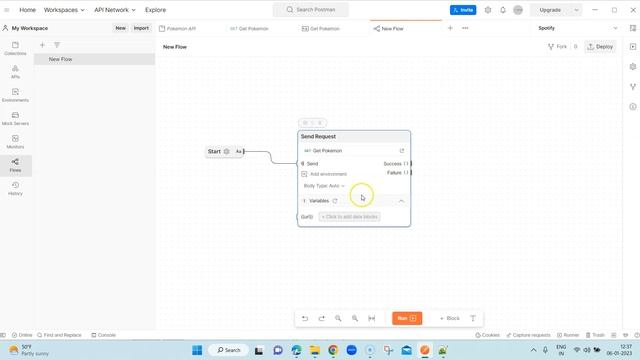Image resolution: width=640 pixels, height=360 pixels.
Task: Open the sidebar filter icon
Action: (x=57, y=45)
